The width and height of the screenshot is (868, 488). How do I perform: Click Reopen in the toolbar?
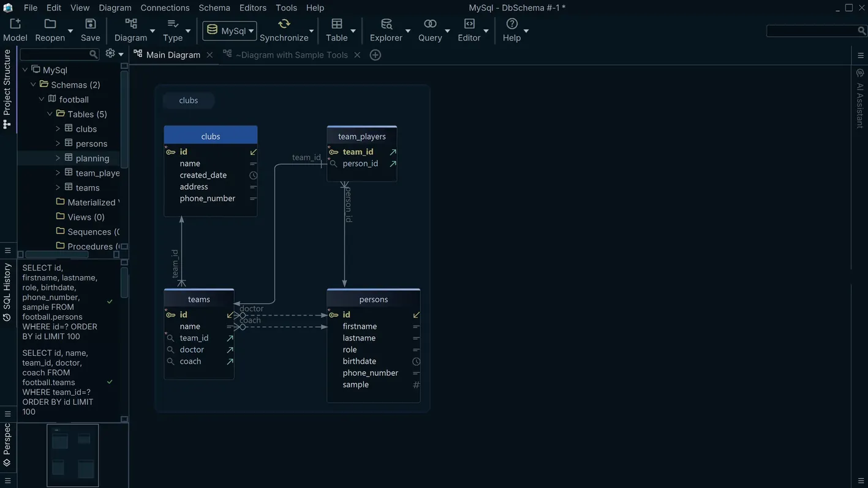coord(50,24)
